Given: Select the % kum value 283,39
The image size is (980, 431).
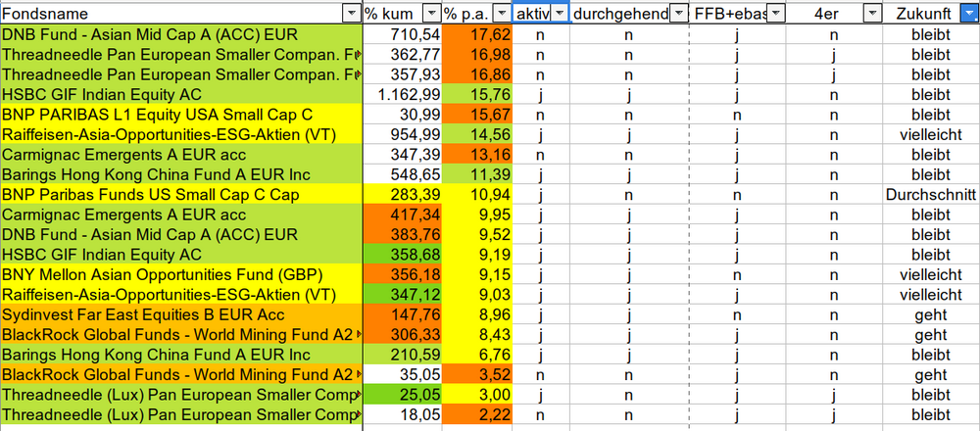Looking at the screenshot, I should (x=403, y=195).
